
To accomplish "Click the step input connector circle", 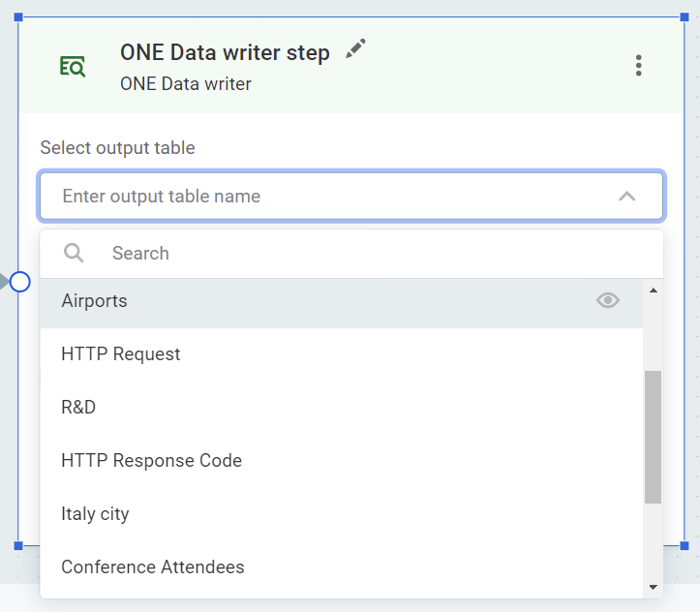I will [19, 282].
